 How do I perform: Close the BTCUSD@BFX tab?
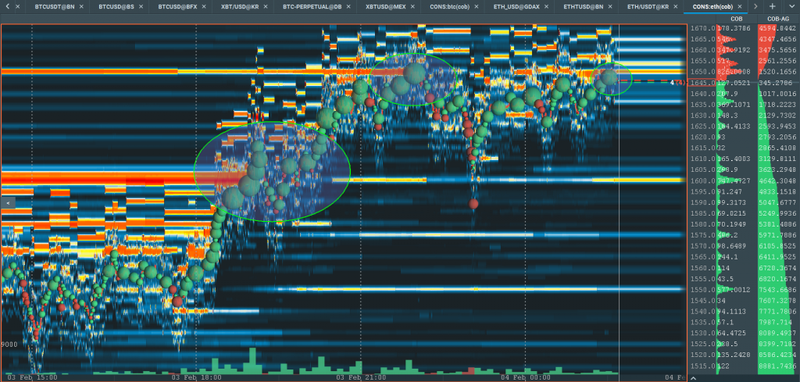(205, 7)
